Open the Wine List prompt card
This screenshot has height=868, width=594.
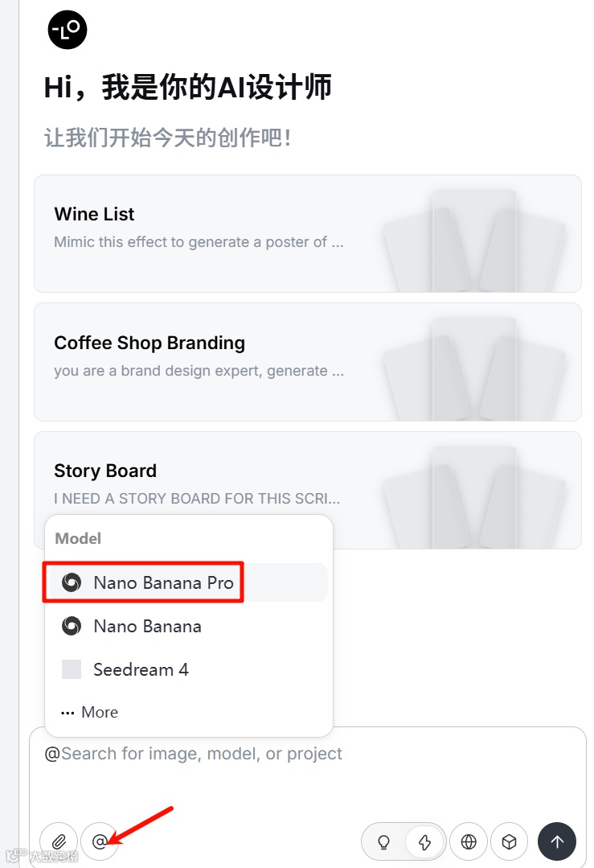click(x=201, y=228)
